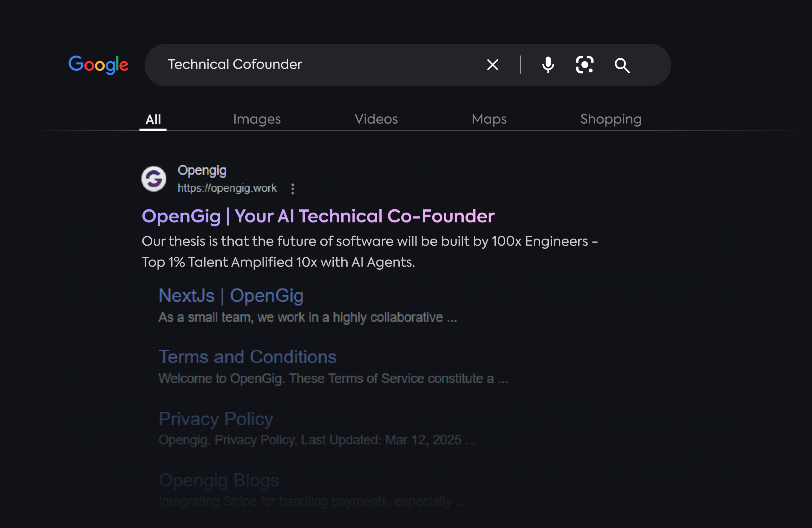
Task: Open the Terms and Conditions sitelink
Action: click(247, 357)
